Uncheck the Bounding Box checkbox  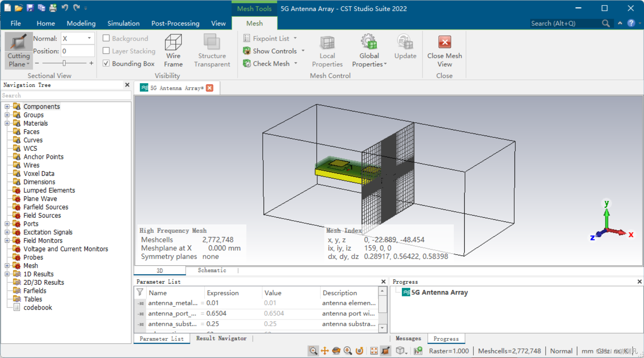[106, 63]
